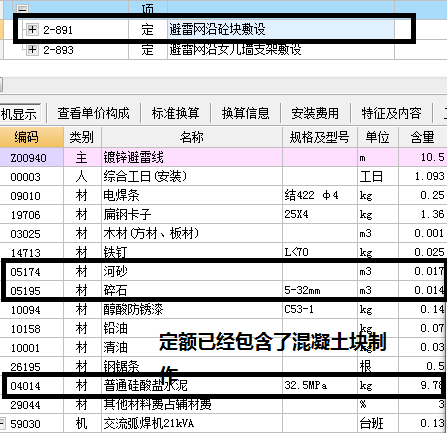Click the 主 category cell of Z00940
The height and width of the screenshot is (433, 447).
click(82, 157)
